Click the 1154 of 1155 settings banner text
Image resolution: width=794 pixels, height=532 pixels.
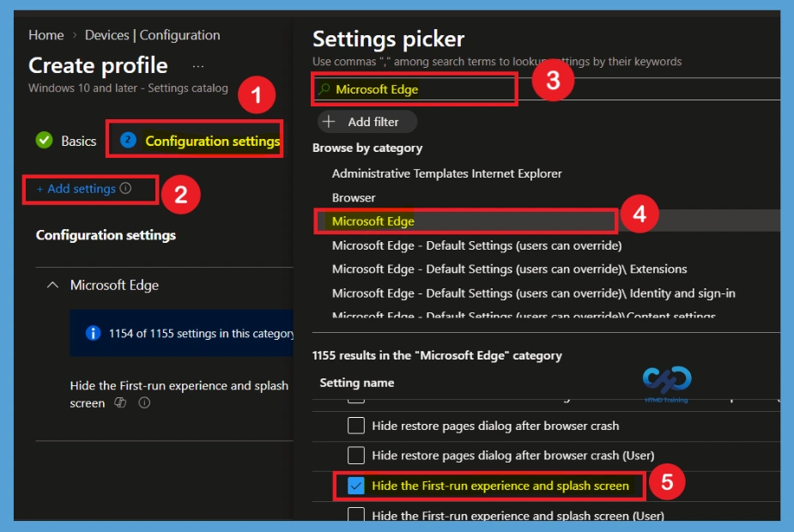[x=201, y=333]
